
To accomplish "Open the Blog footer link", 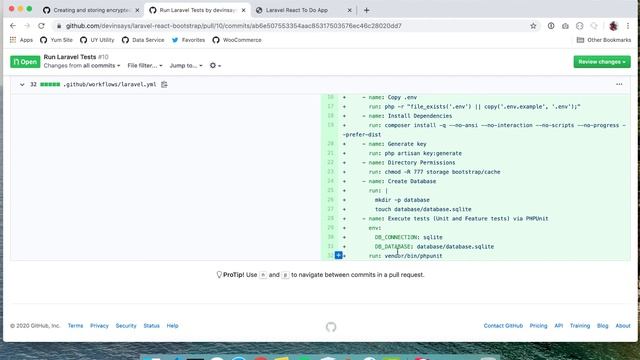I will pos(602,326).
